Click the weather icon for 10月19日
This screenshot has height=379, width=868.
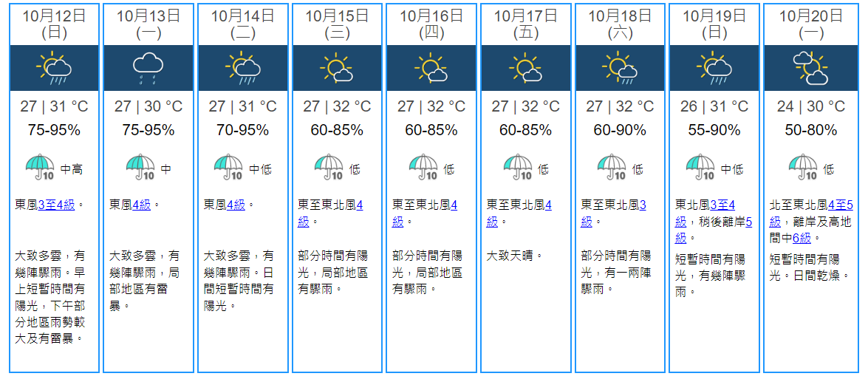[715, 68]
